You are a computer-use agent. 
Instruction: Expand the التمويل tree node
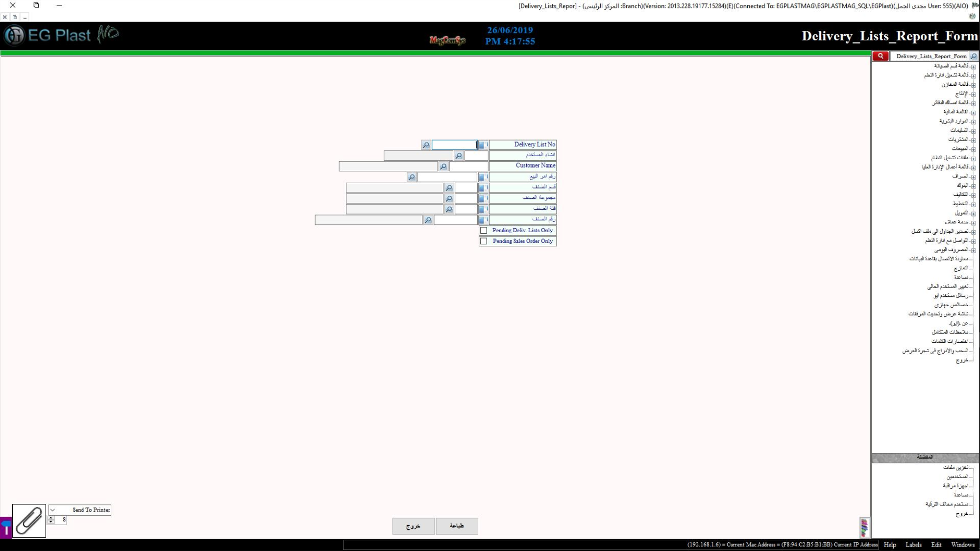(974, 214)
